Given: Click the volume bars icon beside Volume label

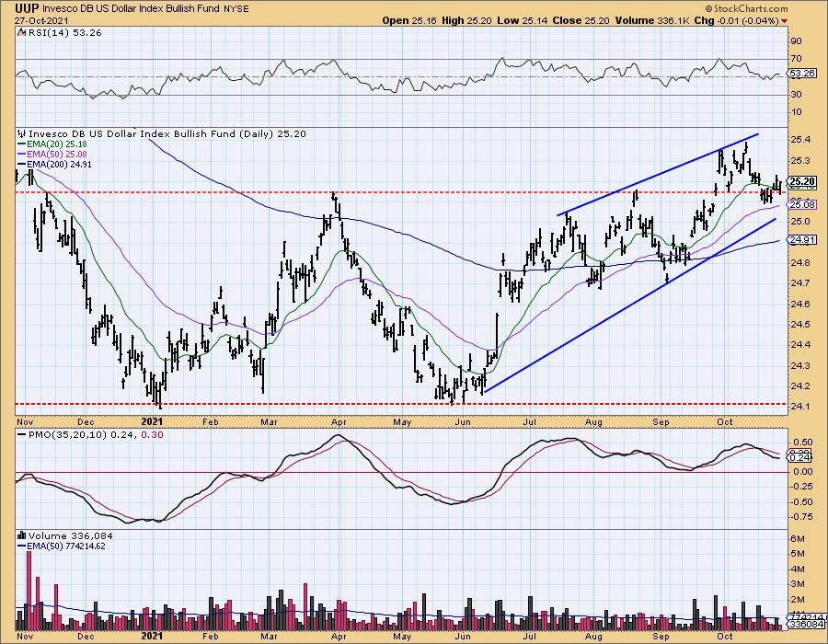Looking at the screenshot, I should click(x=22, y=535).
